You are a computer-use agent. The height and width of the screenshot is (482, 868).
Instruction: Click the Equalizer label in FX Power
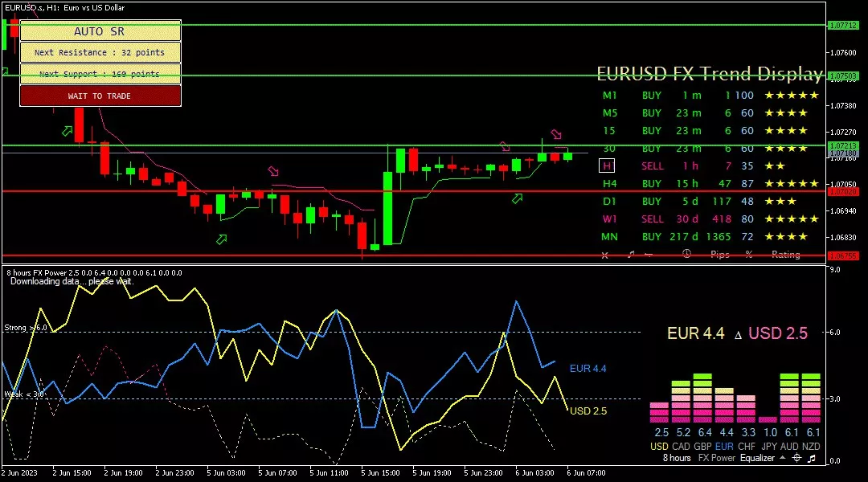click(x=757, y=458)
